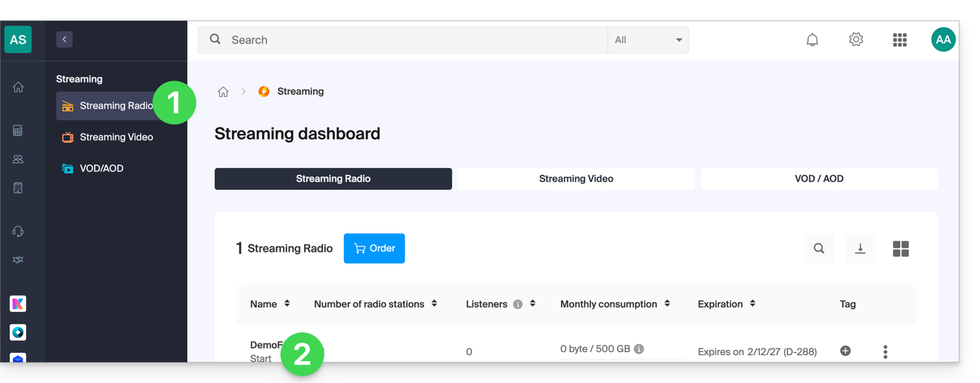Viewport: 980px width, 383px height.
Task: Collapse the sidebar with the chevron button
Action: coord(64,40)
